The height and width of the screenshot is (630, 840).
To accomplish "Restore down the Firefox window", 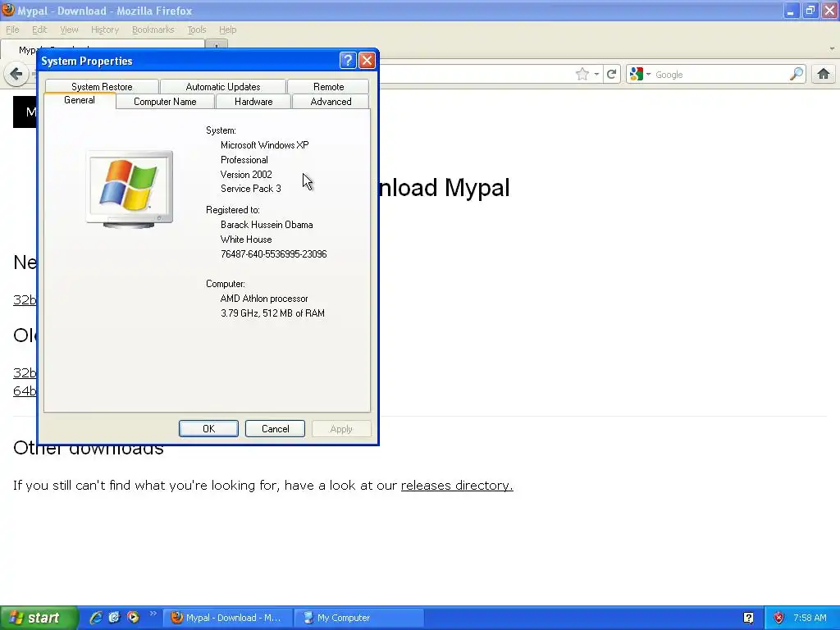I will tap(810, 11).
